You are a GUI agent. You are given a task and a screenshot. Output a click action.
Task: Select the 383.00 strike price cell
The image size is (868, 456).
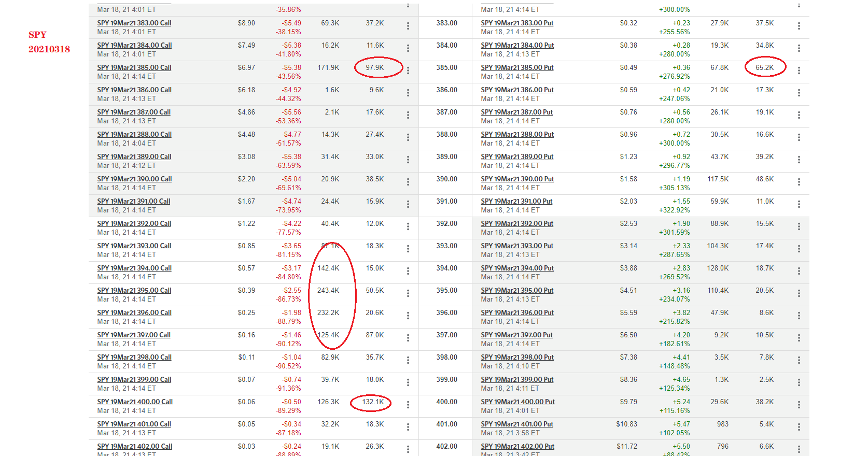coord(447,23)
